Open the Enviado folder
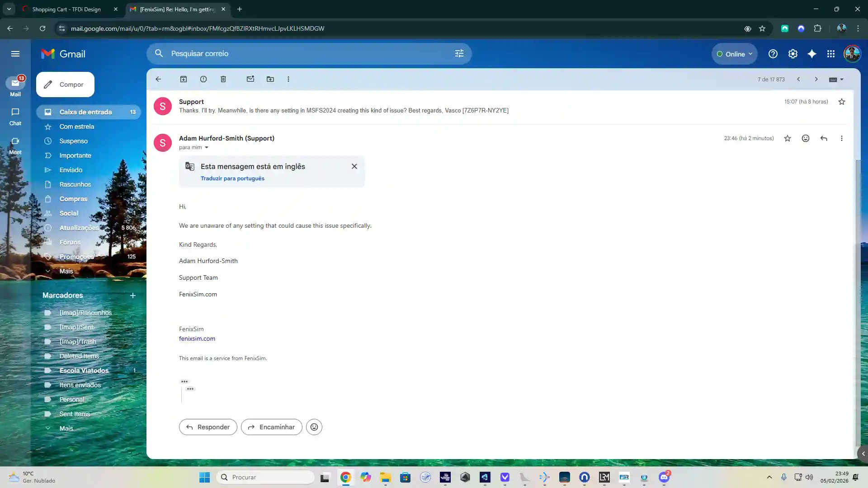The width and height of the screenshot is (868, 488). tap(71, 170)
